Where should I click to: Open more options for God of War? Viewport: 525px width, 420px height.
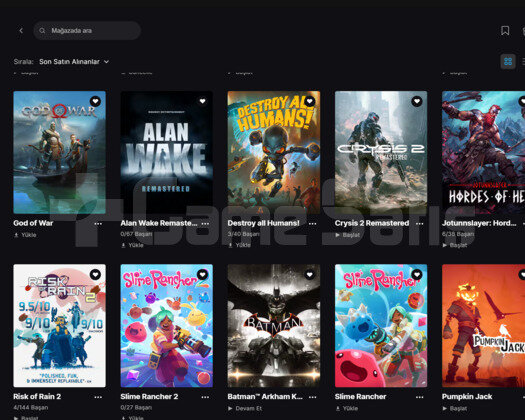[x=98, y=223]
